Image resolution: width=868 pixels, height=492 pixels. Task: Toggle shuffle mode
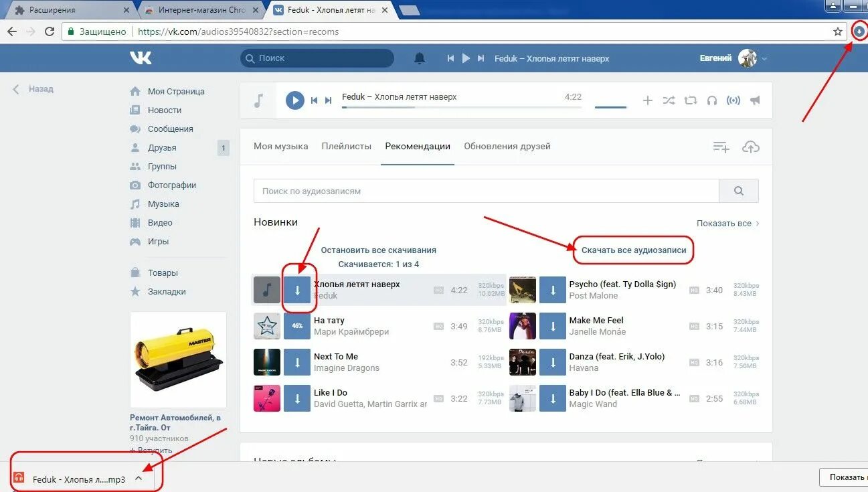[669, 100]
